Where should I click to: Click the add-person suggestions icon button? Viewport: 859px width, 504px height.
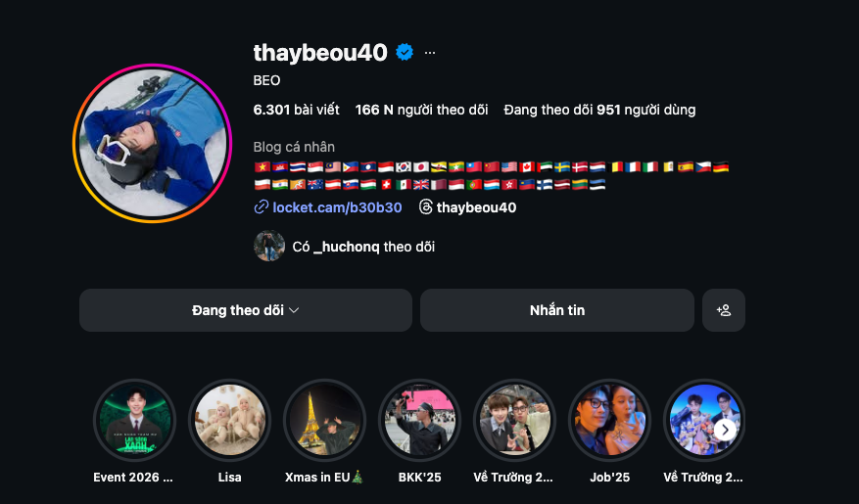point(724,310)
